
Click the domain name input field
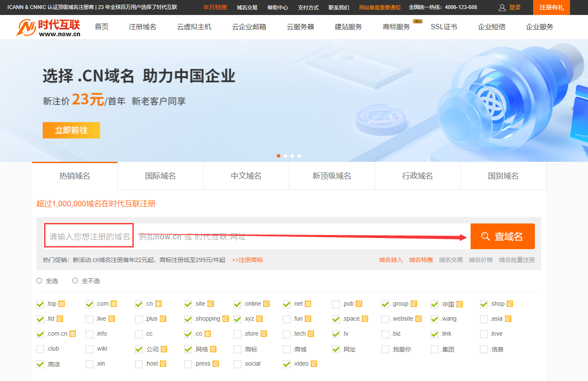click(257, 236)
